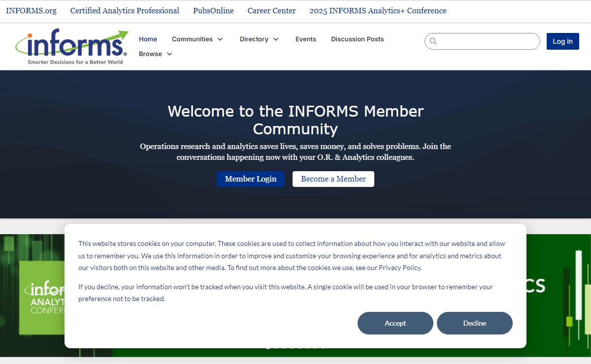Open the Events menu item
Image resolution: width=591 pixels, height=364 pixels.
tap(306, 39)
